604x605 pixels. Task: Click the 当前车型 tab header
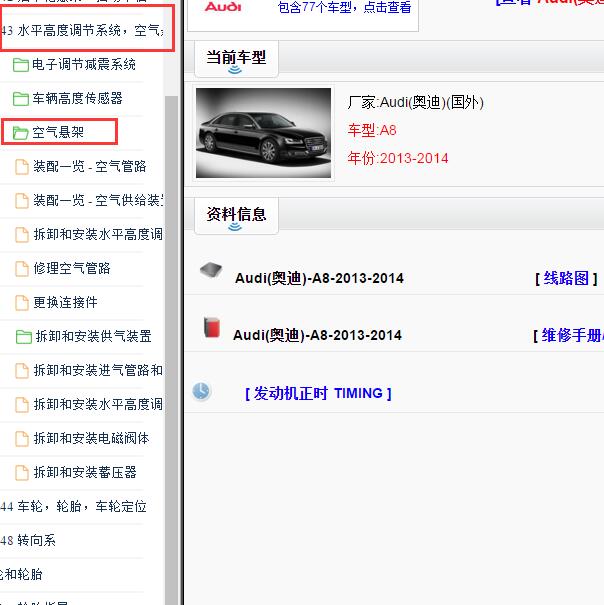coord(236,60)
